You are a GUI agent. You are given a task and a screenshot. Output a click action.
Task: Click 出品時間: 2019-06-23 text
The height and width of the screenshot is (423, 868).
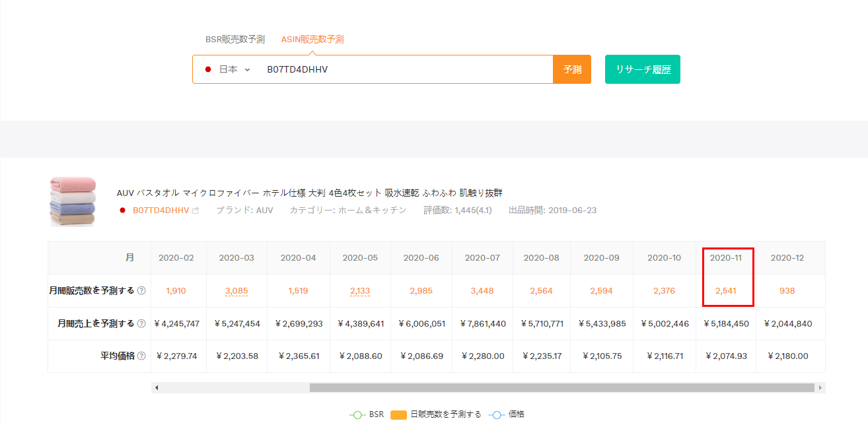(552, 210)
